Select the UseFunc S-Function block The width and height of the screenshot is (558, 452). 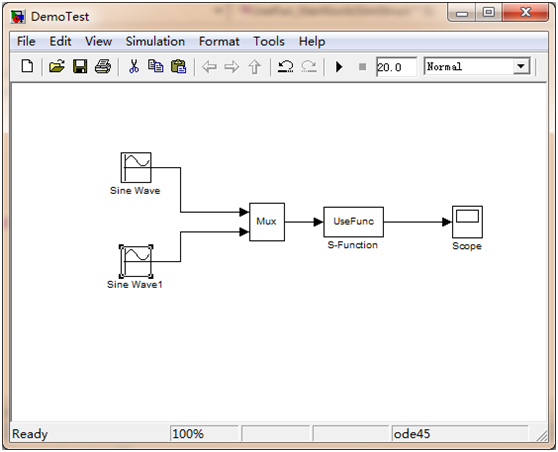coord(353,222)
